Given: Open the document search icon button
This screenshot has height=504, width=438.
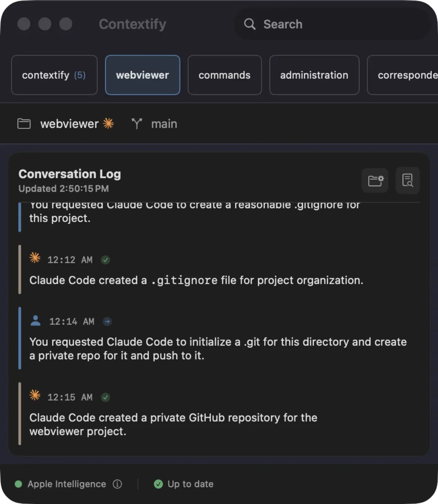Looking at the screenshot, I should pyautogui.click(x=408, y=180).
